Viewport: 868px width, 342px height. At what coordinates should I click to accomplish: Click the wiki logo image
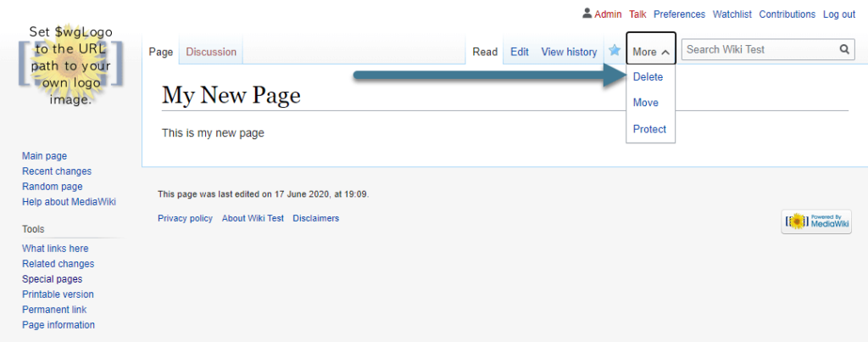click(70, 66)
